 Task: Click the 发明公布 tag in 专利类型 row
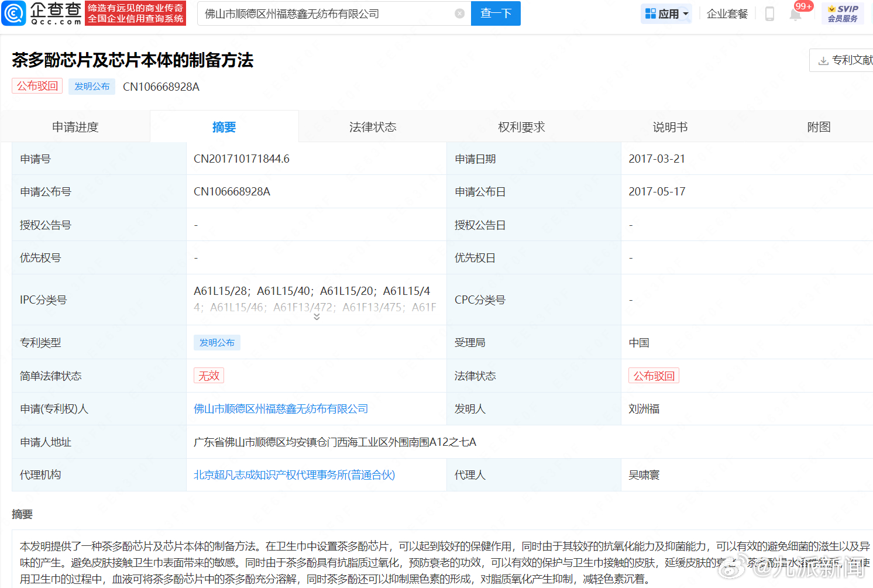point(217,342)
